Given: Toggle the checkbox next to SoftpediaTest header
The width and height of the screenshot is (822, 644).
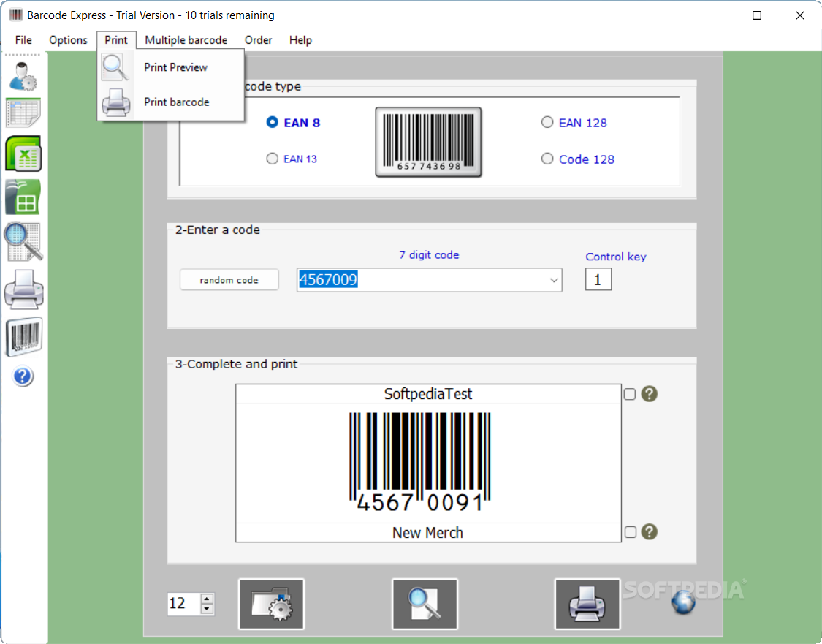Looking at the screenshot, I should click(x=630, y=394).
